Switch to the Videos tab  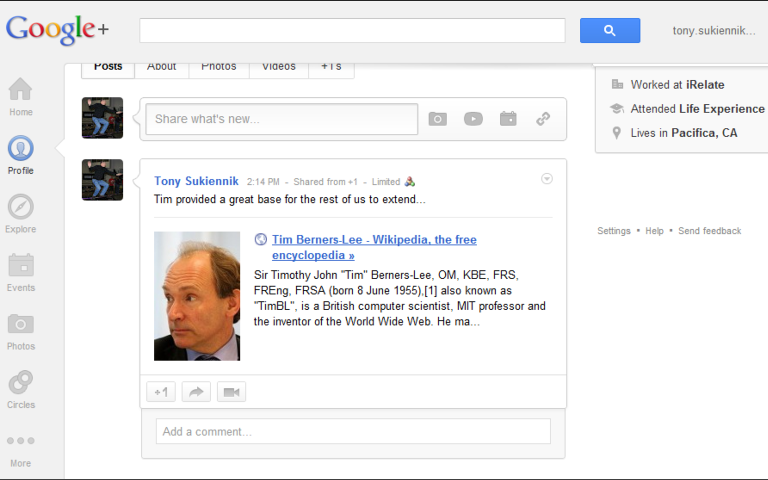279,68
